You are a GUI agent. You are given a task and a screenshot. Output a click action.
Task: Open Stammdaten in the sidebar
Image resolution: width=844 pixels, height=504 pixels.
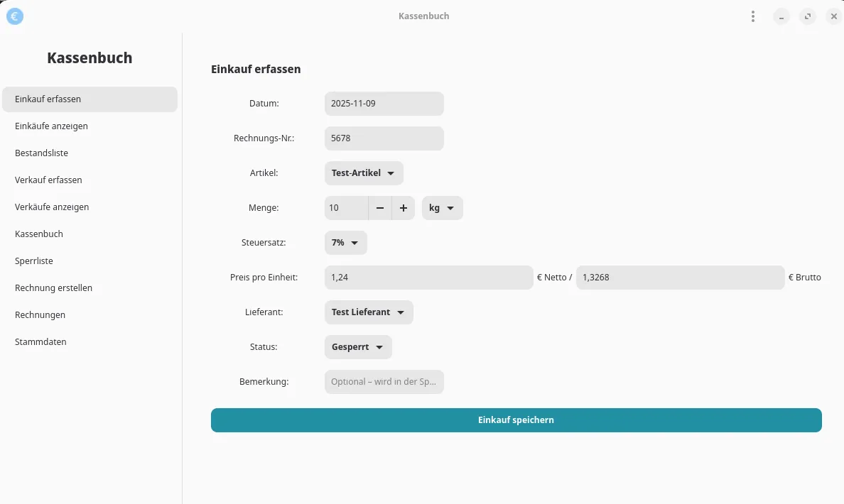coord(40,342)
